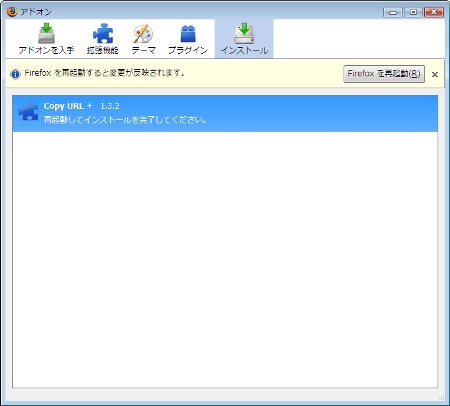Open the アドオンを入手 tab label
The width and height of the screenshot is (450, 406).
(46, 50)
